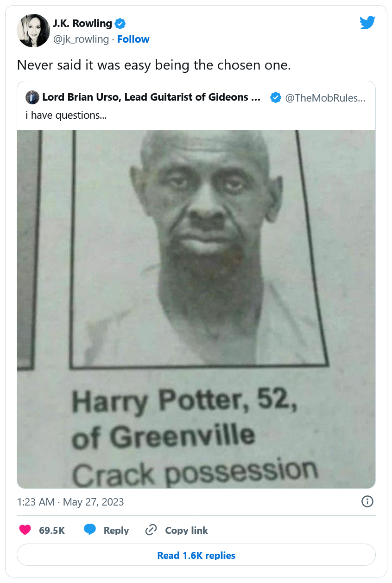Image resolution: width=392 pixels, height=583 pixels.
Task: Click the quoted user's verified badge
Action: pos(275,97)
